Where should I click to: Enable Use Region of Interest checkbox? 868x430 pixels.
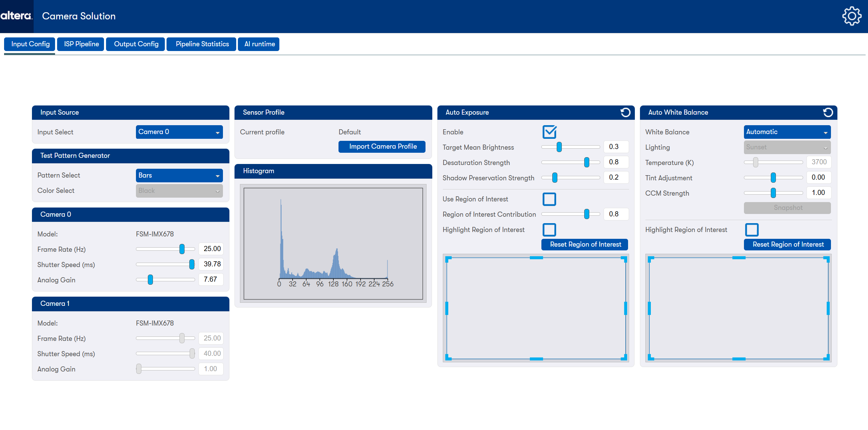(549, 199)
